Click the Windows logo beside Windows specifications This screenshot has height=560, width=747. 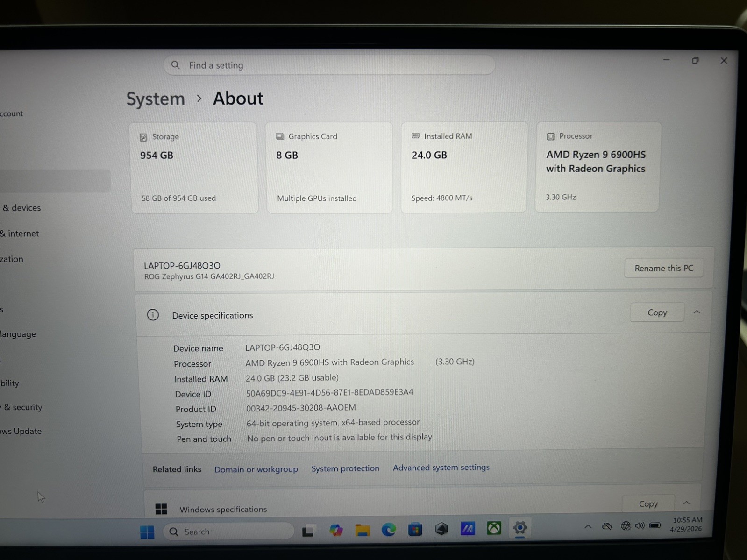[161, 509]
